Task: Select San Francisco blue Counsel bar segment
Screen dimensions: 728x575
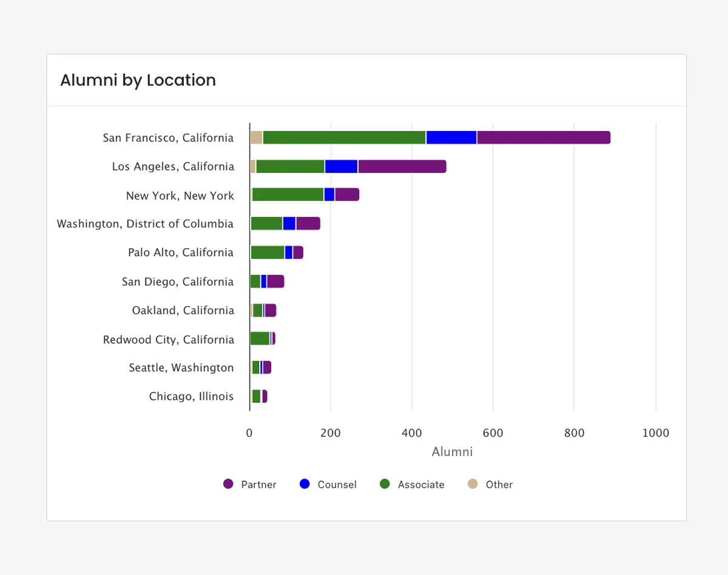Action: click(451, 138)
